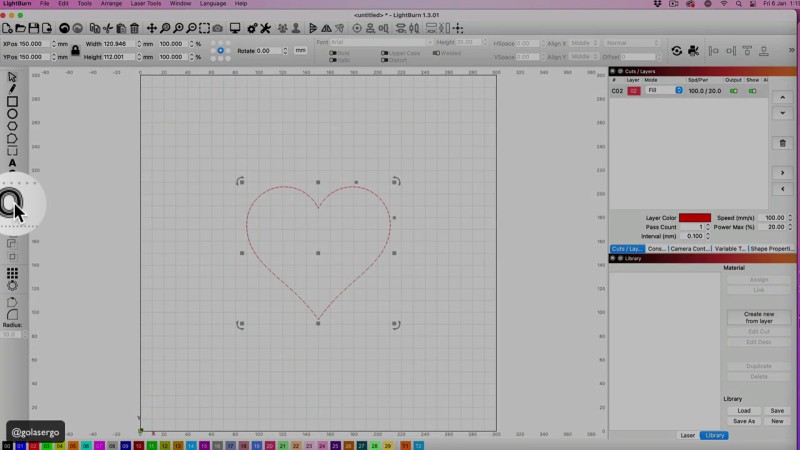
Task: Open the Align X Middle dropdown
Action: tap(582, 44)
